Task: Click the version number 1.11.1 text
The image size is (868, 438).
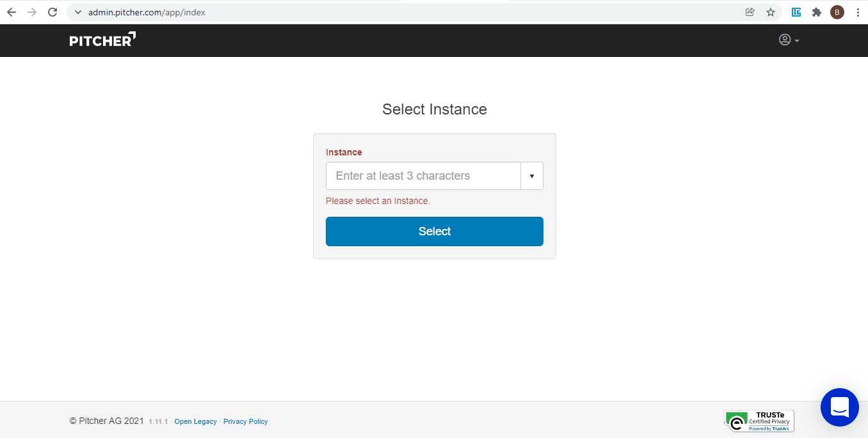Action: click(x=159, y=421)
